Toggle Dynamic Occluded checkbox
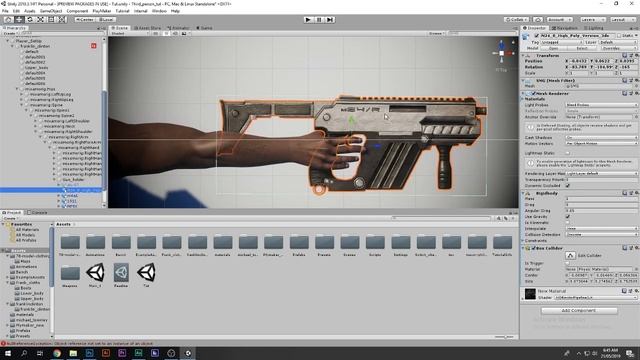This screenshot has width=640, height=360. [x=568, y=185]
